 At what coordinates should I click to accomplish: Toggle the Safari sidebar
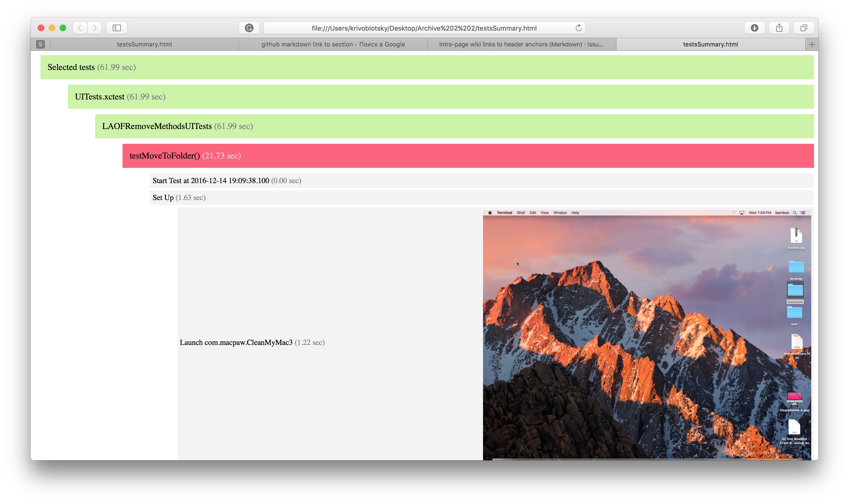click(x=117, y=28)
